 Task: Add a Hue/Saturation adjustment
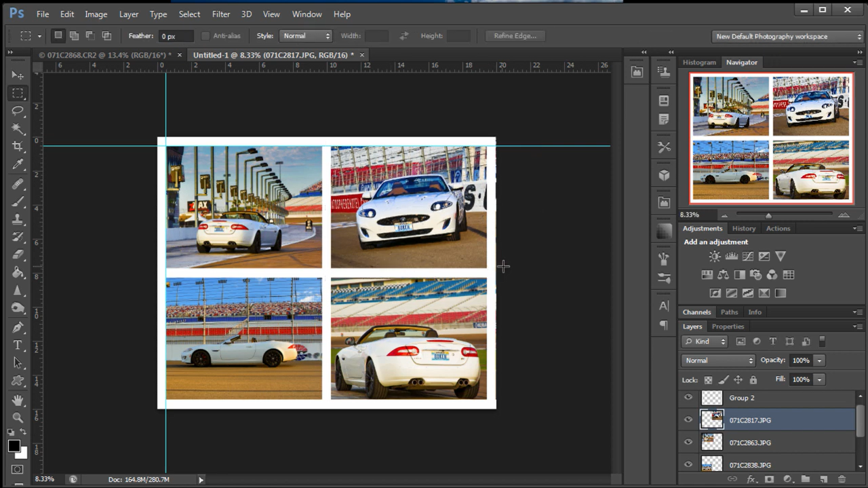(x=707, y=274)
